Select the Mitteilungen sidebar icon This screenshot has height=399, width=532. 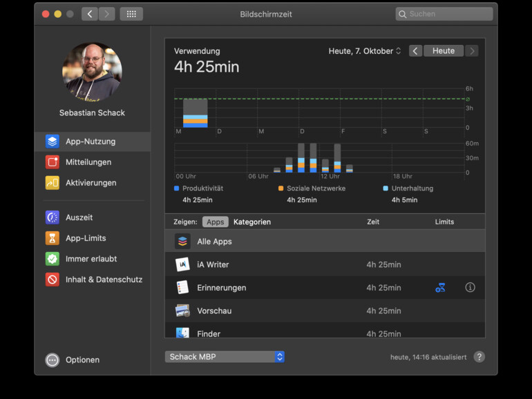coord(53,162)
